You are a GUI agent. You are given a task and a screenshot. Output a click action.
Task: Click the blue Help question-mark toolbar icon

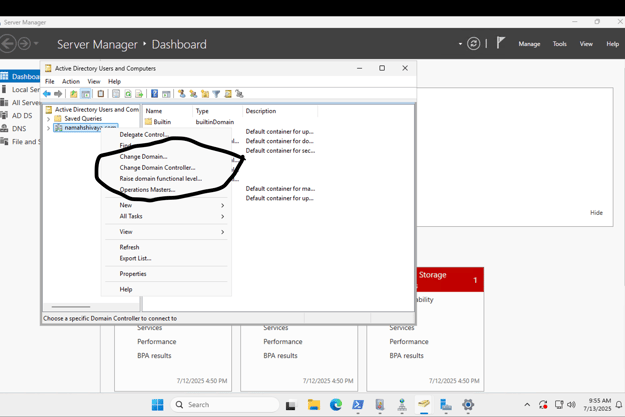click(155, 94)
